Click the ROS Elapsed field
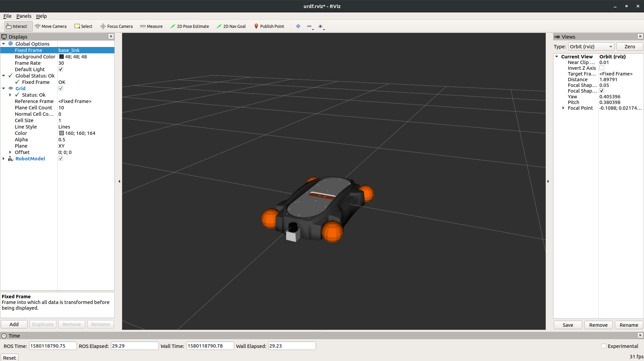 [x=135, y=346]
